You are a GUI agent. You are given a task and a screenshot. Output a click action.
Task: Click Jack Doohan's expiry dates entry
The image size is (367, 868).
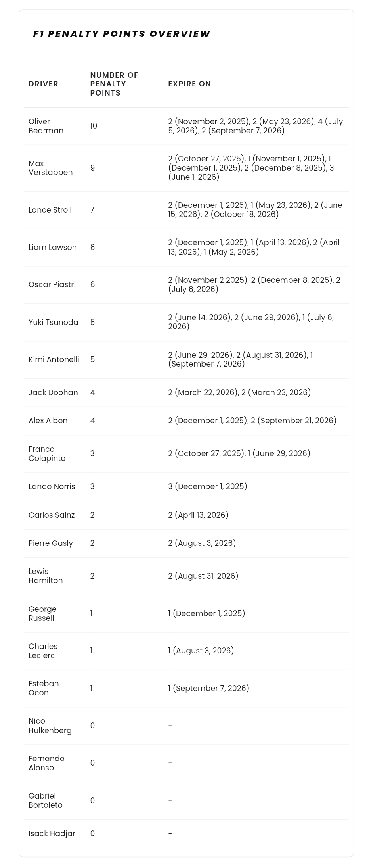tap(239, 392)
